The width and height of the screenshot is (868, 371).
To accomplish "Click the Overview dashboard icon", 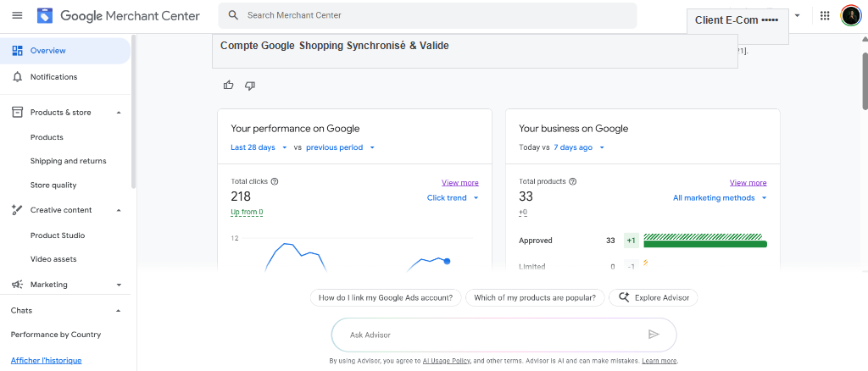I will click(17, 50).
